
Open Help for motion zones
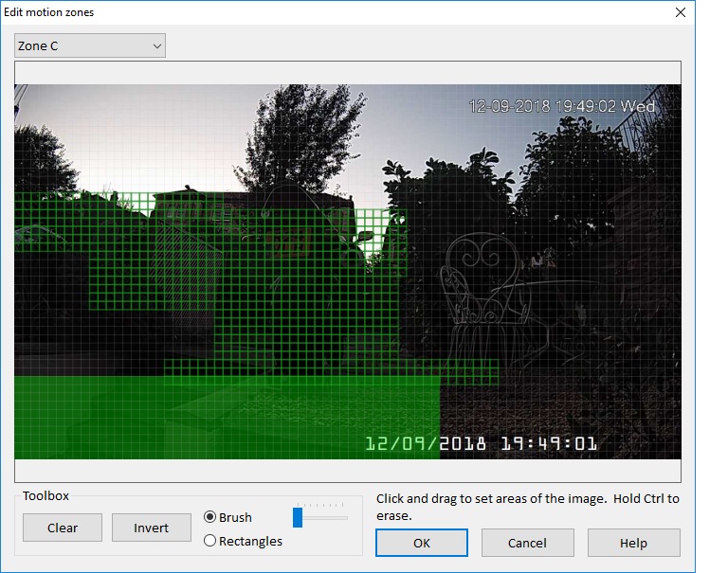click(x=634, y=543)
